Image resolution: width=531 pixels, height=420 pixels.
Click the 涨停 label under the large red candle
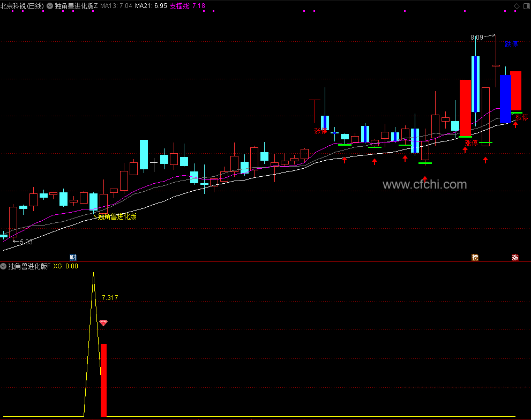[x=471, y=143]
